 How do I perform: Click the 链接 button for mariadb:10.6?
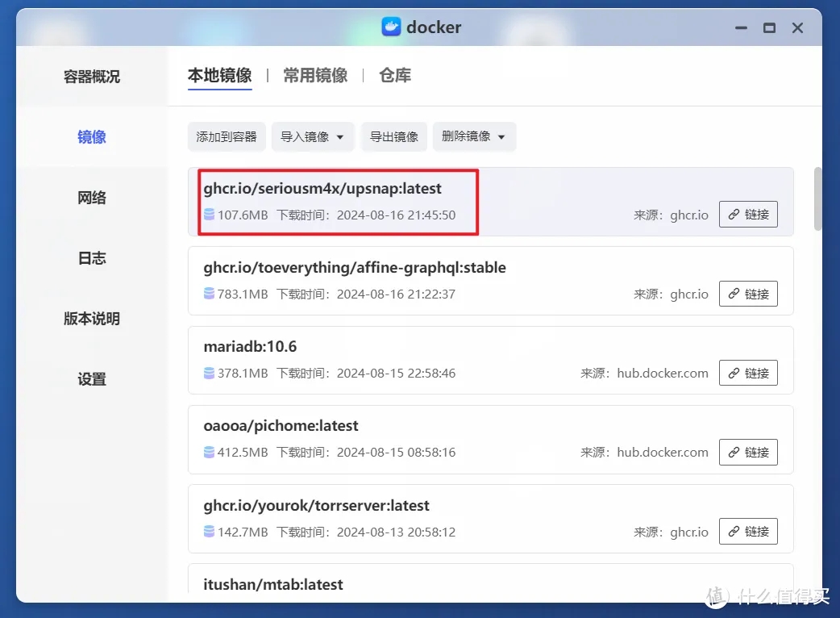coord(748,373)
